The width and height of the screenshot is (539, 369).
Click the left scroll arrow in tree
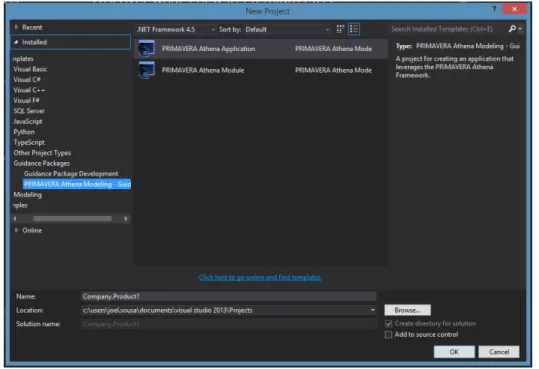click(15, 219)
